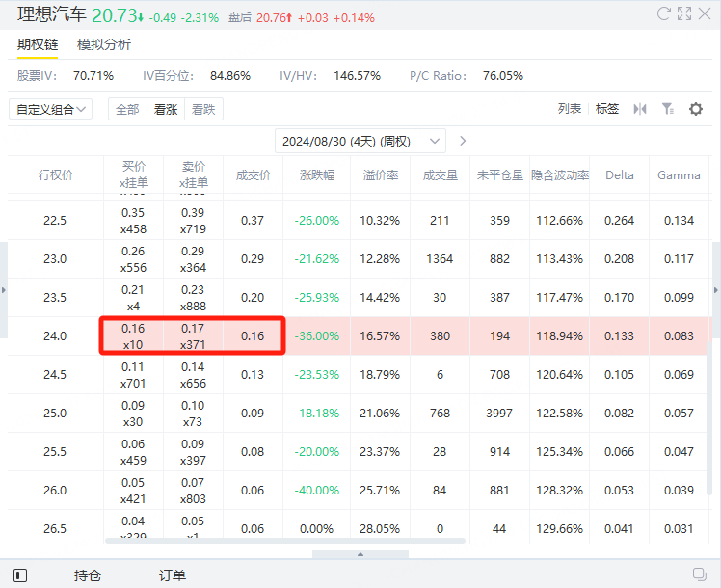Click the P/C Ratio value 76.05%

tap(503, 76)
